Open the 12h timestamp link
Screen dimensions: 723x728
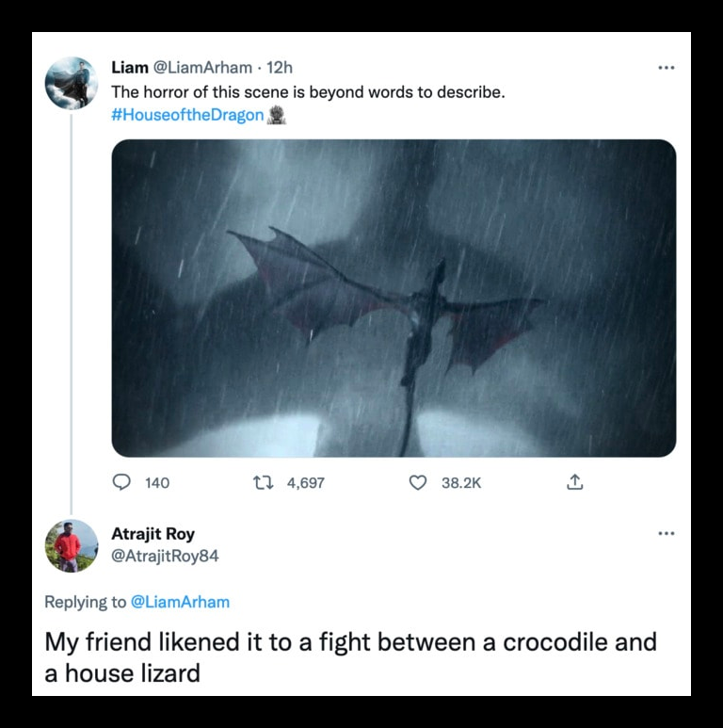280,68
